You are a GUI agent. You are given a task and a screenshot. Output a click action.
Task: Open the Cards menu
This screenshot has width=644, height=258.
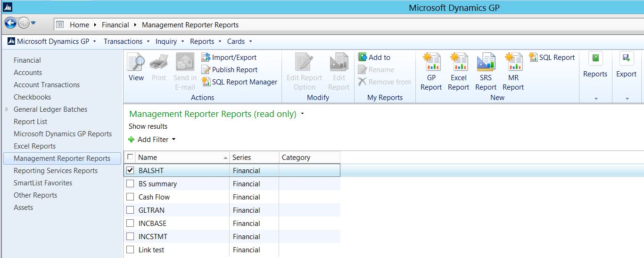pos(239,41)
